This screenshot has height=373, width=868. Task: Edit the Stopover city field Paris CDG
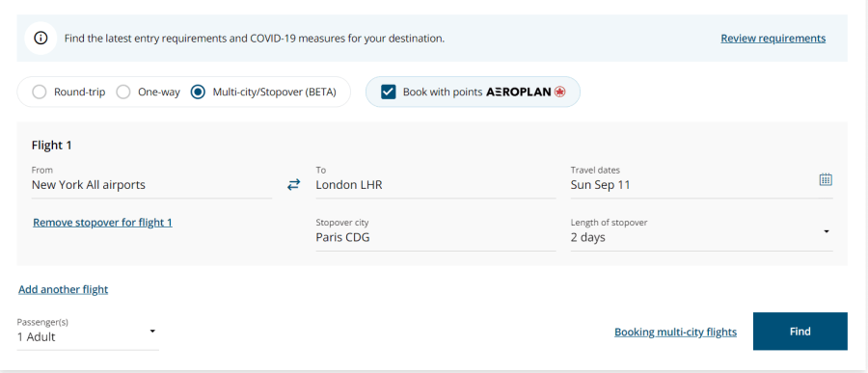click(436, 234)
